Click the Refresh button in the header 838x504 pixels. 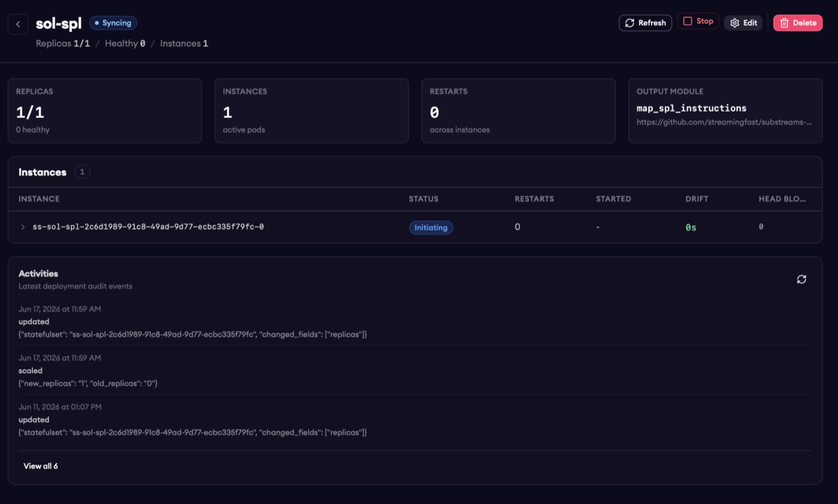(x=645, y=23)
